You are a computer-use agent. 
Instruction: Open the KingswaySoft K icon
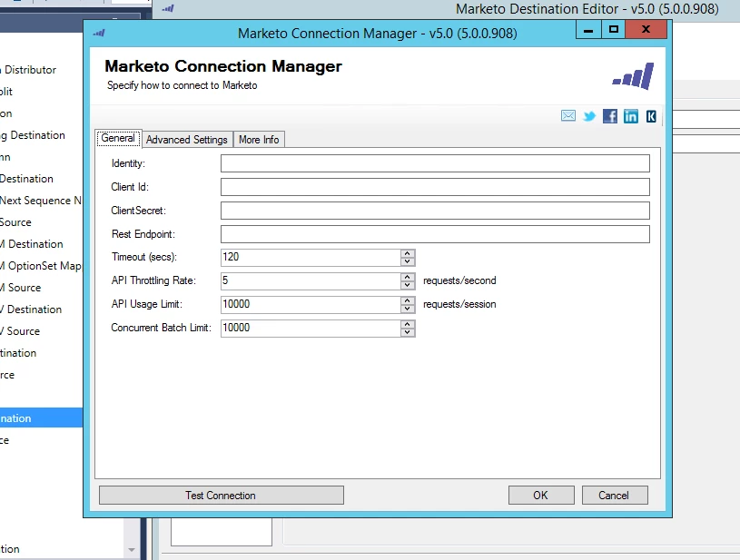[x=651, y=116]
